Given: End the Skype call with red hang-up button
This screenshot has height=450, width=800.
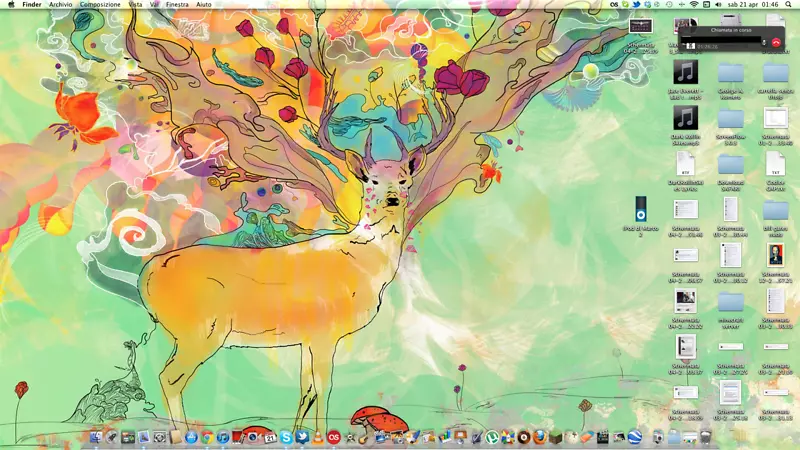Looking at the screenshot, I should coord(776,42).
